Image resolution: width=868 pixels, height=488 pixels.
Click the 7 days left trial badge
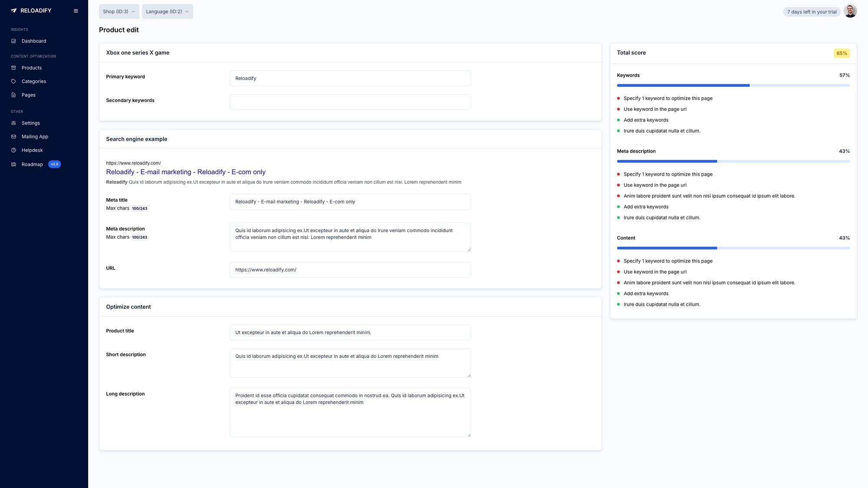tap(812, 12)
